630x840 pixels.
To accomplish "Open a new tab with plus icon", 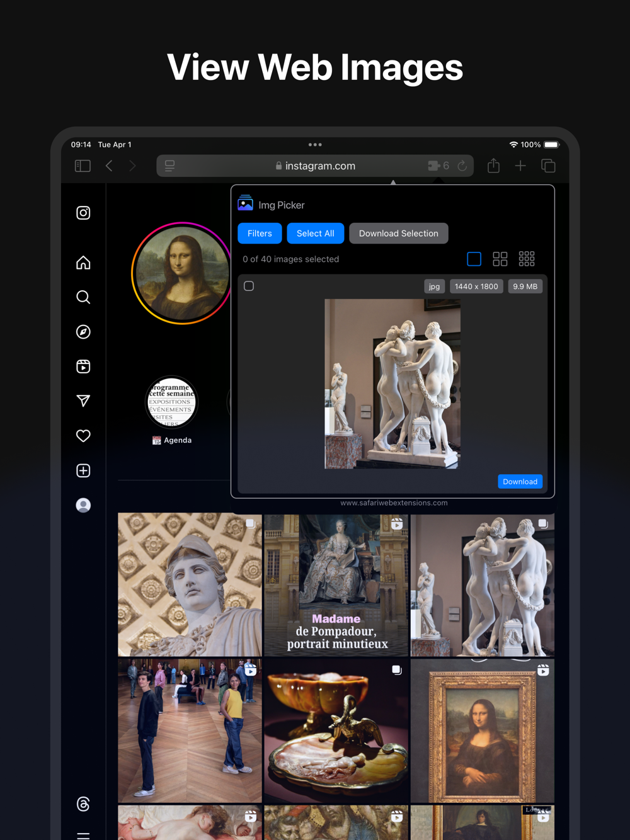I will [x=520, y=166].
